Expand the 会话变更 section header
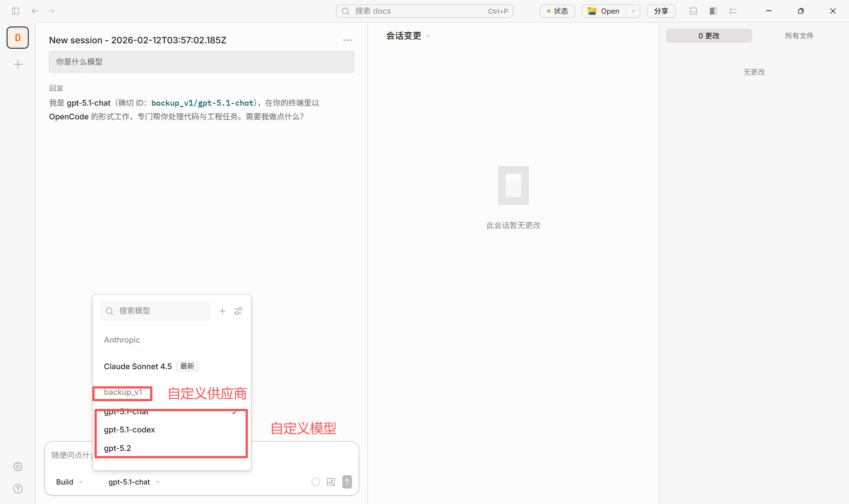 407,36
